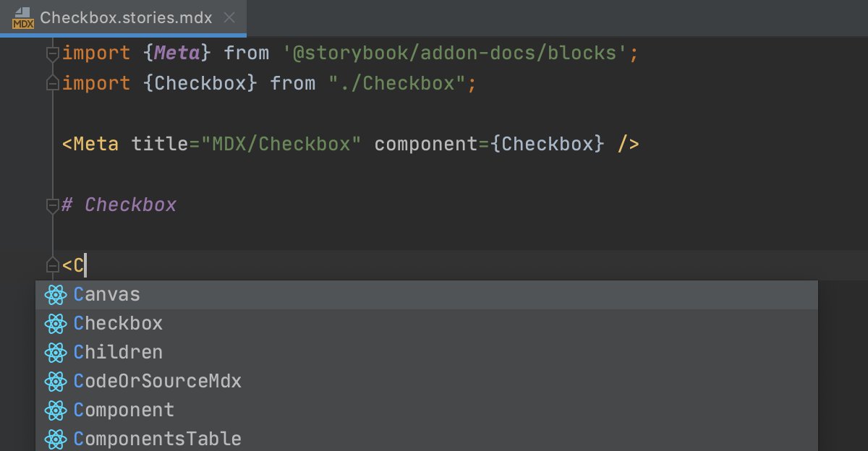Click the React icon beside Canvas suggestion

56,294
